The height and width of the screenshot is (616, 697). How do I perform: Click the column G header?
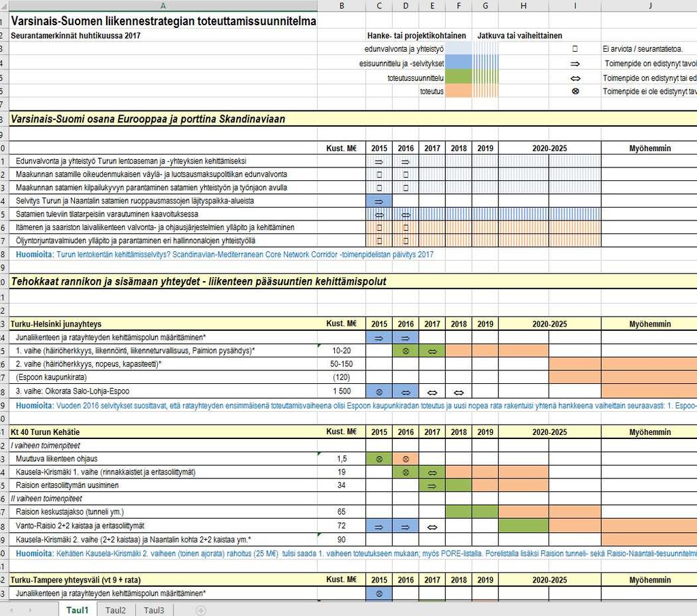pos(485,5)
